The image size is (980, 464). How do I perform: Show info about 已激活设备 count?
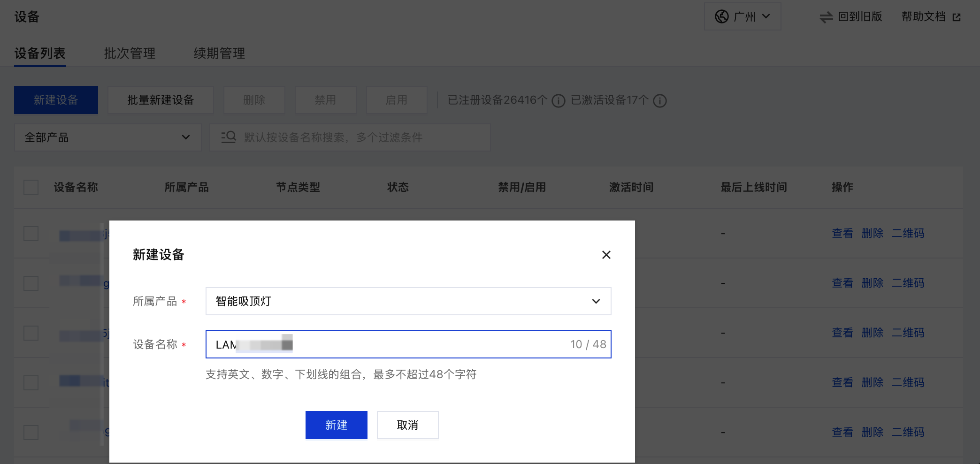pos(659,101)
